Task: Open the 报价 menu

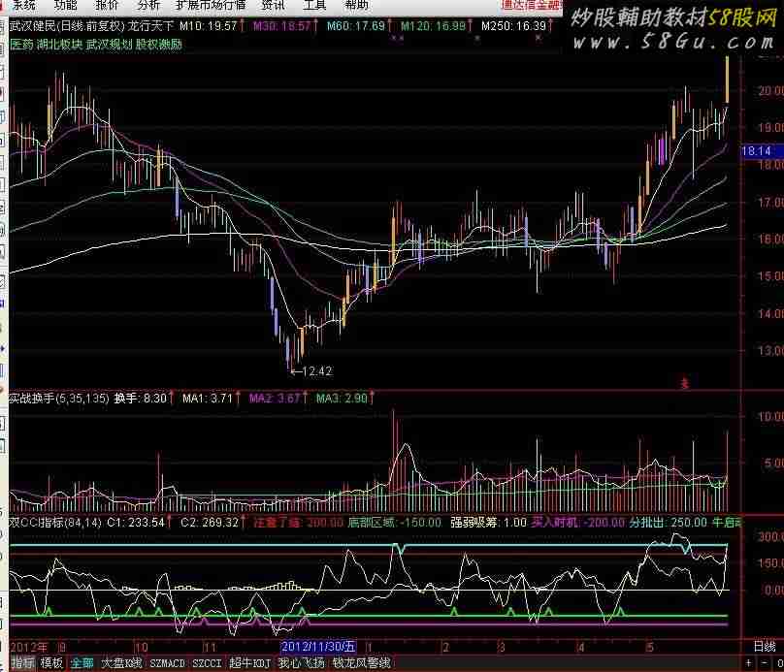Action: [x=107, y=5]
